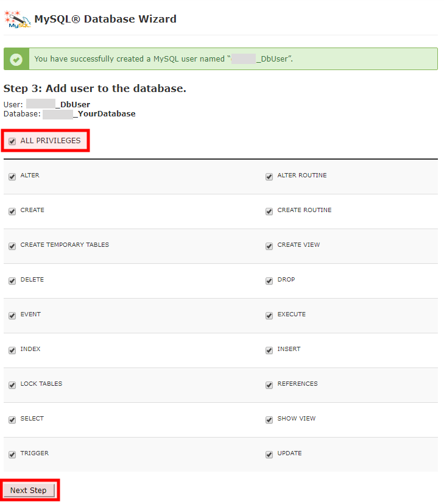Click the 'MySQL® Database Wizard' heading

(x=105, y=20)
